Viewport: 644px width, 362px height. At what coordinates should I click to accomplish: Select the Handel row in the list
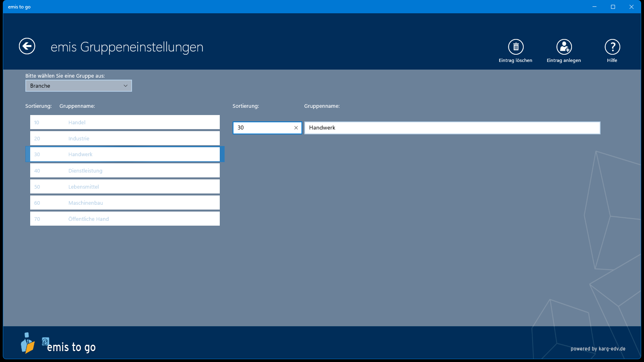(125, 122)
